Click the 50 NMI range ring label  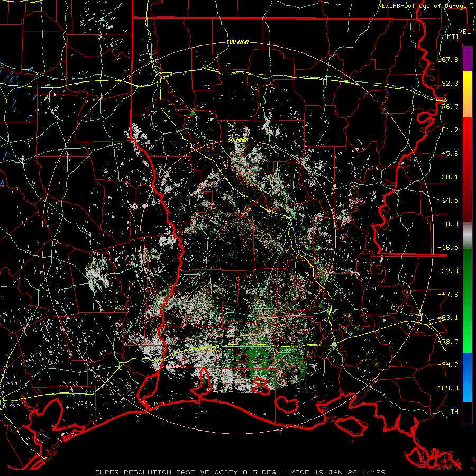[237, 140]
